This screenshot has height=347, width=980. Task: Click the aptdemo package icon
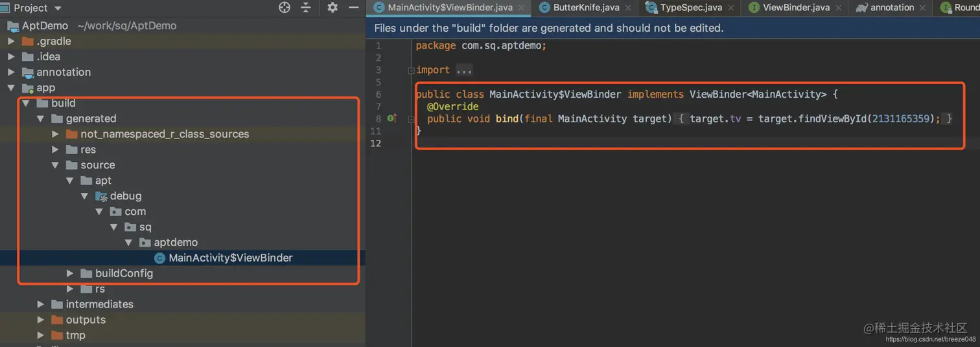pyautogui.click(x=145, y=243)
